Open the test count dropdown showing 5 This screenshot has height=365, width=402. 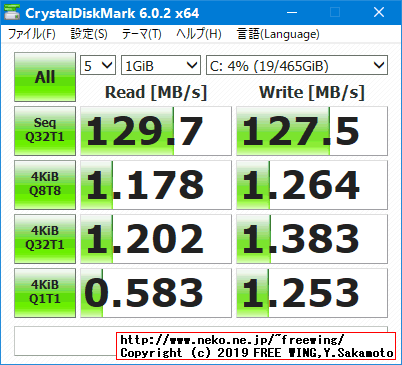[98, 65]
